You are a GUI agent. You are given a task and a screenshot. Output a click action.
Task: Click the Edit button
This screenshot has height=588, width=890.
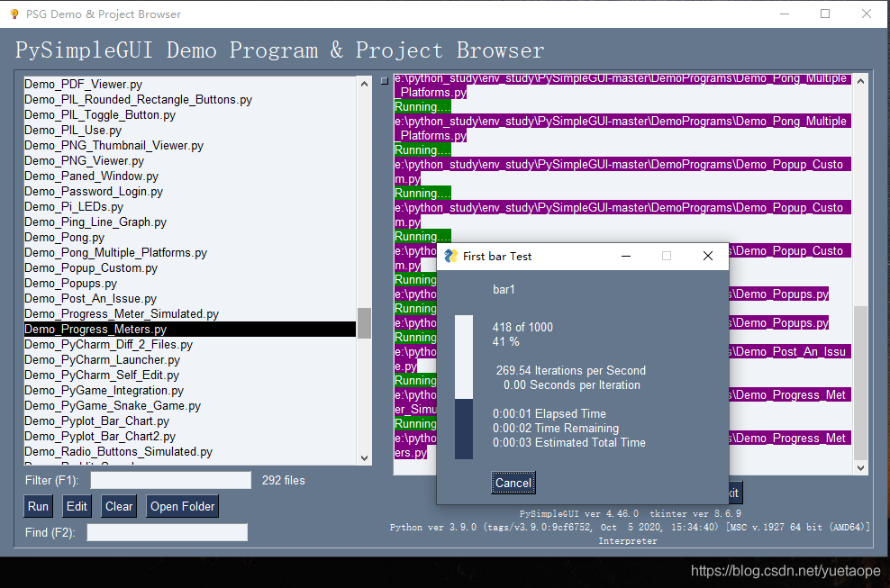click(77, 506)
